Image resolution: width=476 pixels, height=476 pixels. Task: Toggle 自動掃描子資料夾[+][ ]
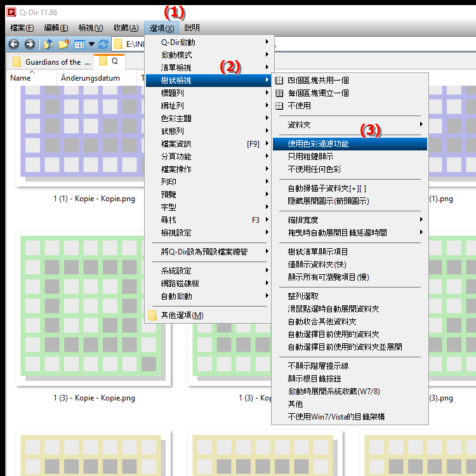350,188
